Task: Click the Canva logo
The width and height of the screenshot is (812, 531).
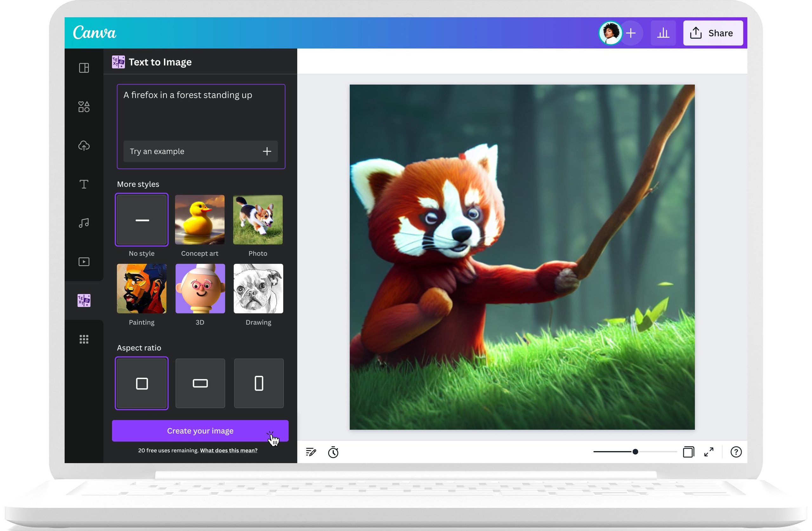Action: point(95,33)
